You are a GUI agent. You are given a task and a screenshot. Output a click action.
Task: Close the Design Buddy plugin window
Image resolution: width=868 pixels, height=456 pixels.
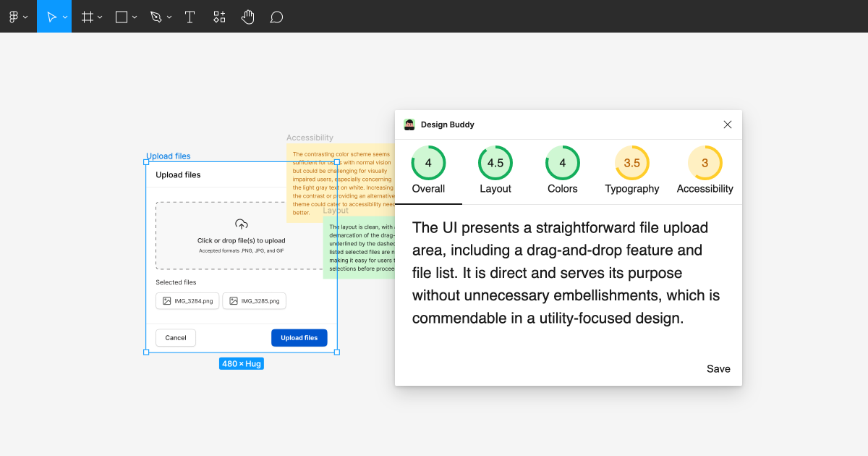pyautogui.click(x=728, y=124)
